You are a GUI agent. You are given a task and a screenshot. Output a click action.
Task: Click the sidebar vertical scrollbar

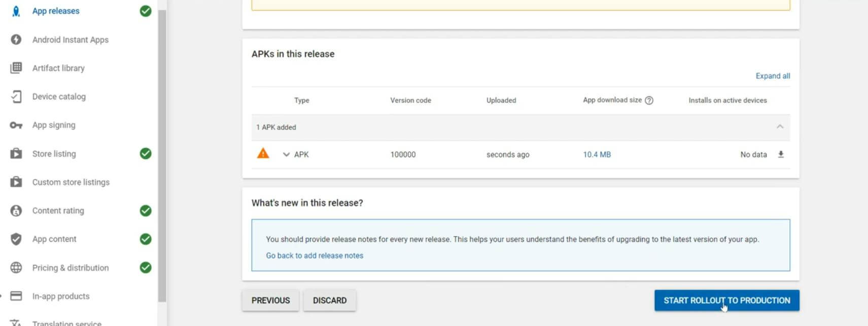pyautogui.click(x=162, y=152)
